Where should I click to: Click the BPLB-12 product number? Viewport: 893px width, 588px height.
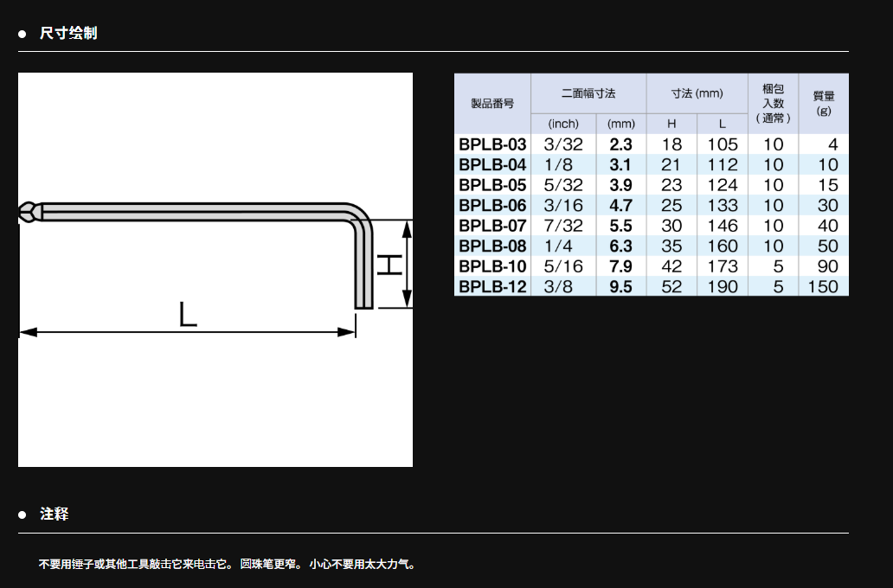coord(492,287)
